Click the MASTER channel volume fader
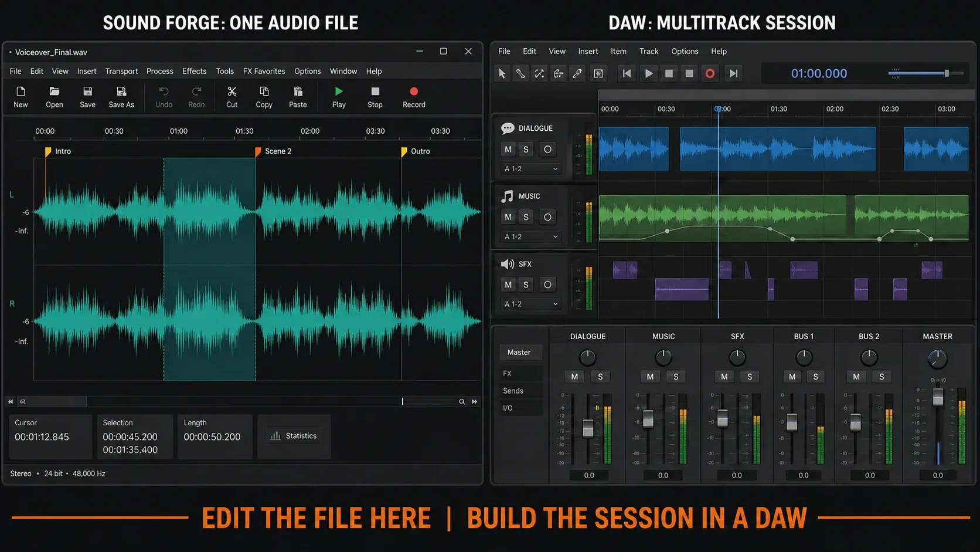 tap(938, 397)
